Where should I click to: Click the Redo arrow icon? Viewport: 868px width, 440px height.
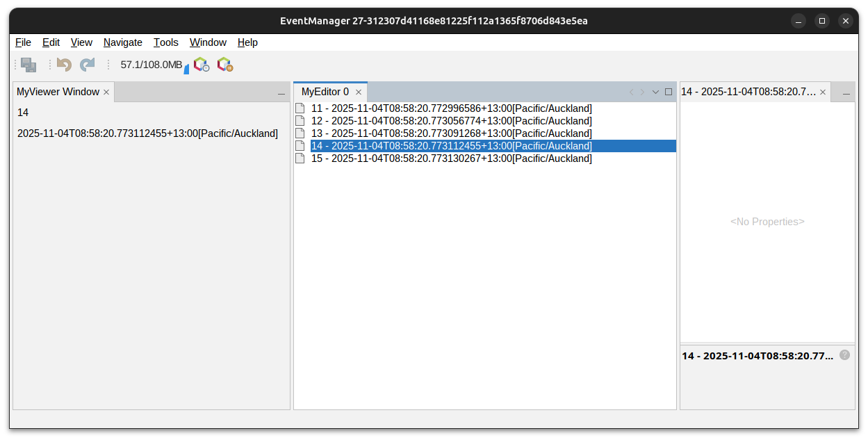[x=87, y=65]
